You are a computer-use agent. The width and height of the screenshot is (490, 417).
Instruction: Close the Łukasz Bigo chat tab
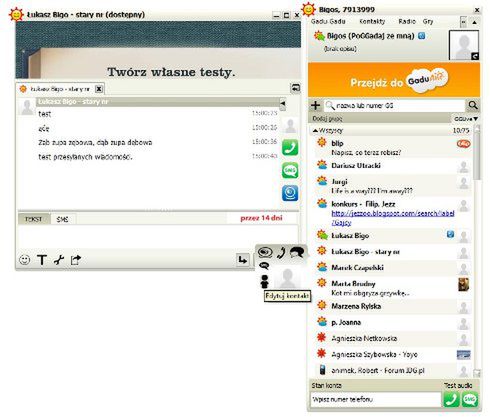(x=99, y=89)
